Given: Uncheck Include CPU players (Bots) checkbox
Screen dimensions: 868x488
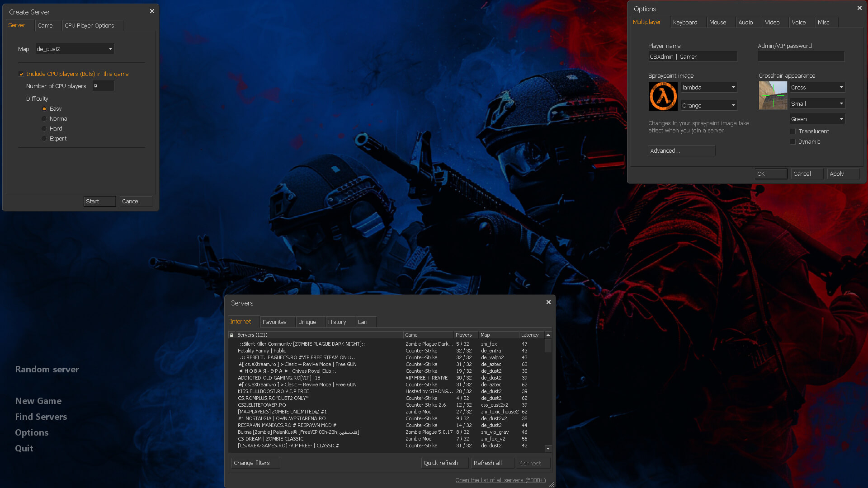Looking at the screenshot, I should (21, 74).
